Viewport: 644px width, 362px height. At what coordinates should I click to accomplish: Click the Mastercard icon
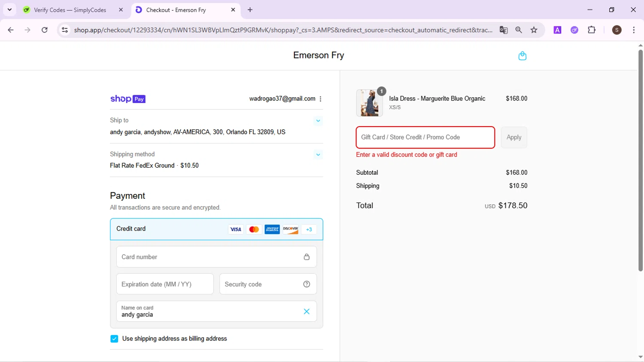point(254,229)
